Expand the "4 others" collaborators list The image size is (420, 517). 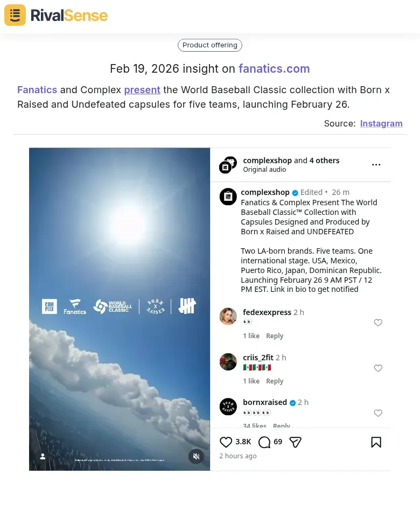pyautogui.click(x=324, y=160)
